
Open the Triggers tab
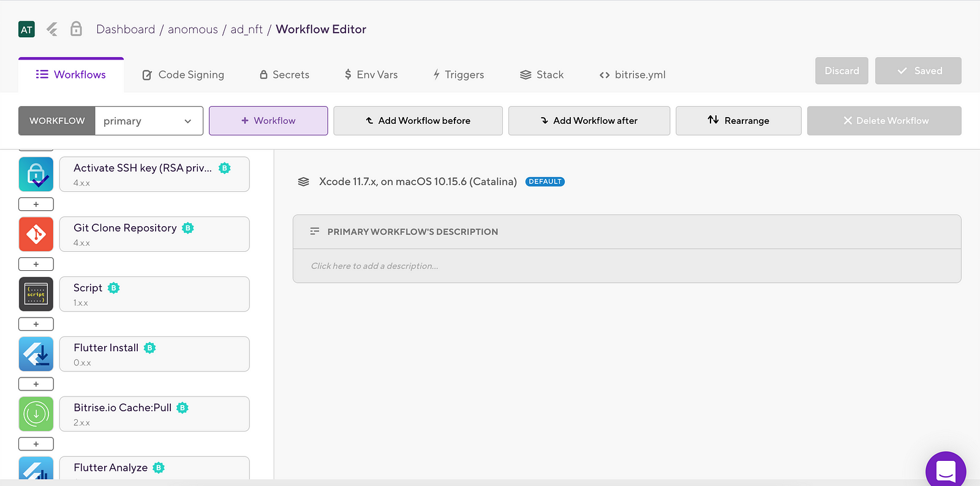(458, 75)
